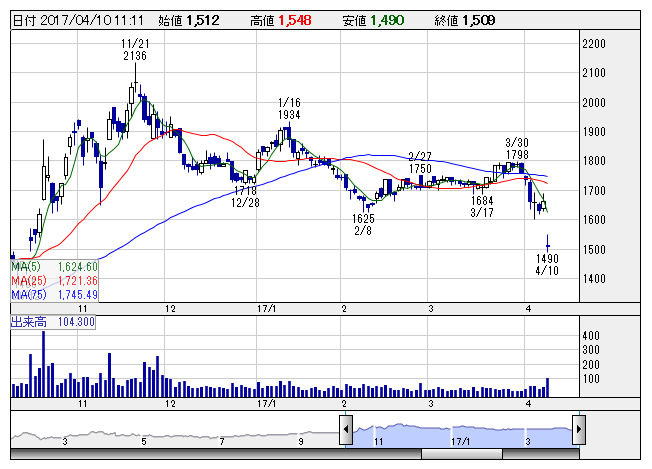Click the left range handle arrow in overview
Viewport: 652px width, 469px height.
coord(345,430)
